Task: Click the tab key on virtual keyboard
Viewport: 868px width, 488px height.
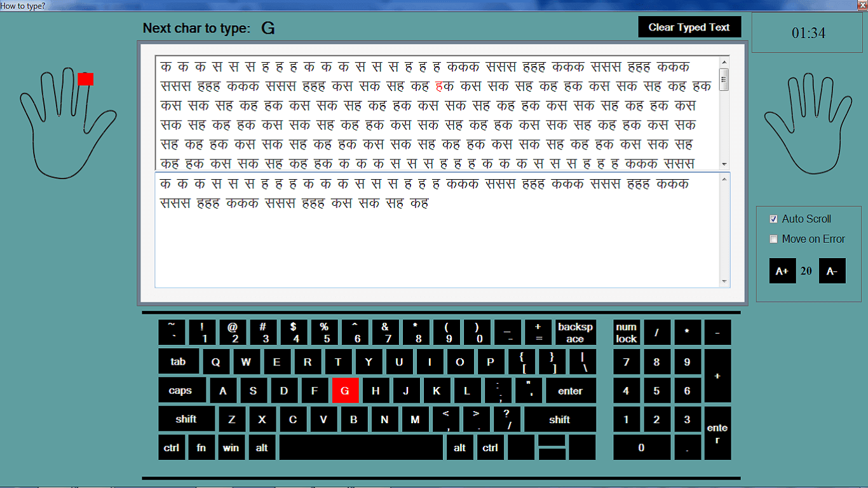Action: tap(178, 362)
